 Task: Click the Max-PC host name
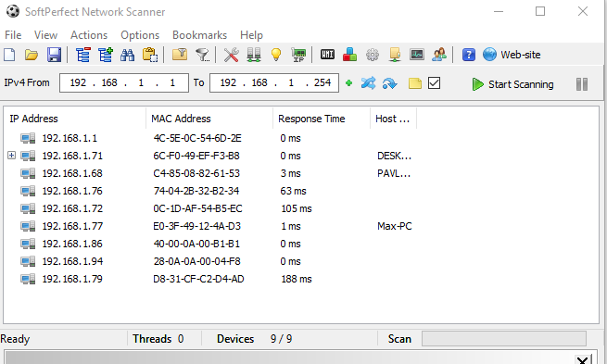395,226
